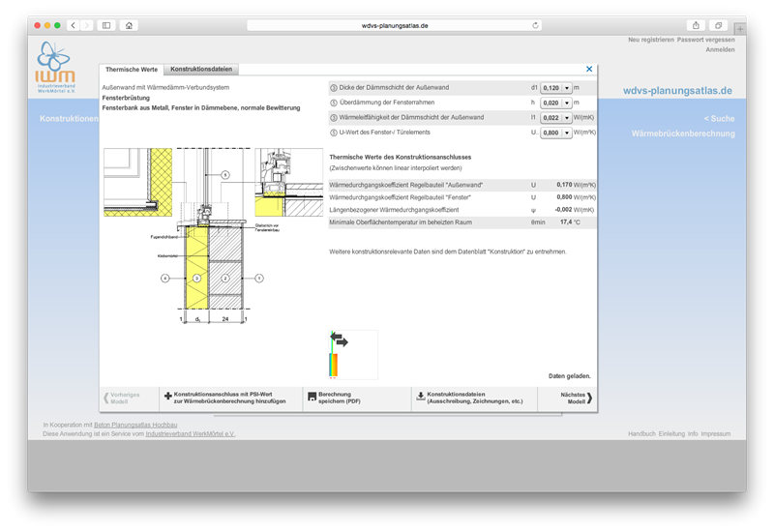Toggle the Safari sidebar icon
The height and width of the screenshot is (532, 774).
coord(106,25)
